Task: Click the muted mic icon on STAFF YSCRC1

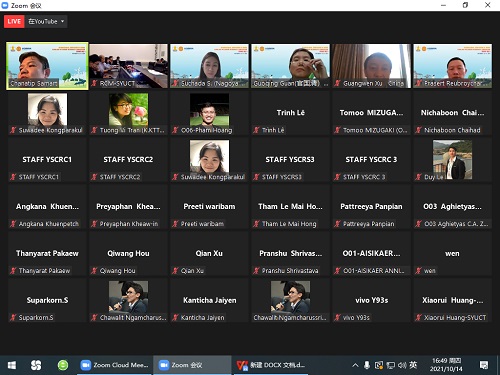Action: (x=13, y=177)
